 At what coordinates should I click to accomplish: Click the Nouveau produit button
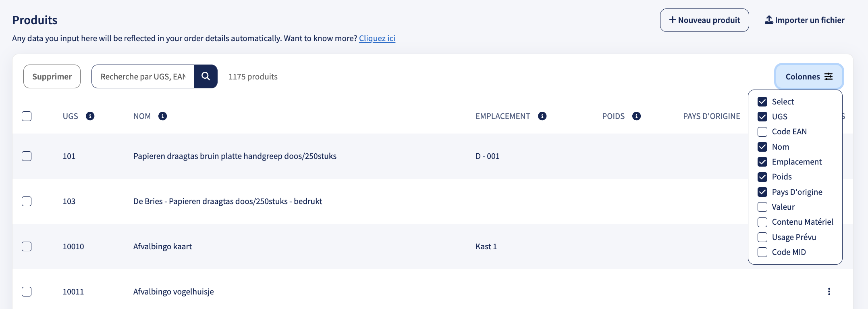pos(704,20)
